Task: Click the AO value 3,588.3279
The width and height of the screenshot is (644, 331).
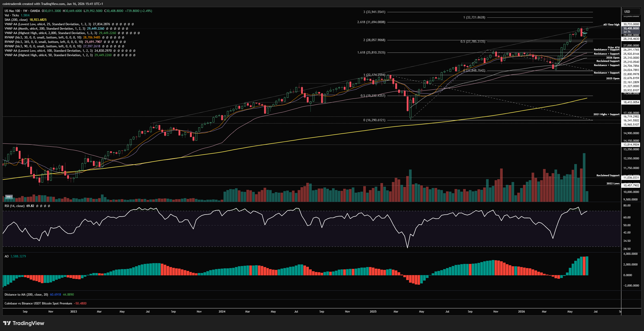Action: [x=18, y=256]
